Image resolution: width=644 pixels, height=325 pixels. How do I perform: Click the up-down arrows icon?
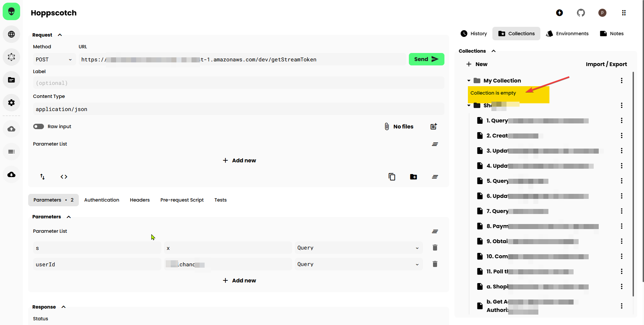coord(43,177)
